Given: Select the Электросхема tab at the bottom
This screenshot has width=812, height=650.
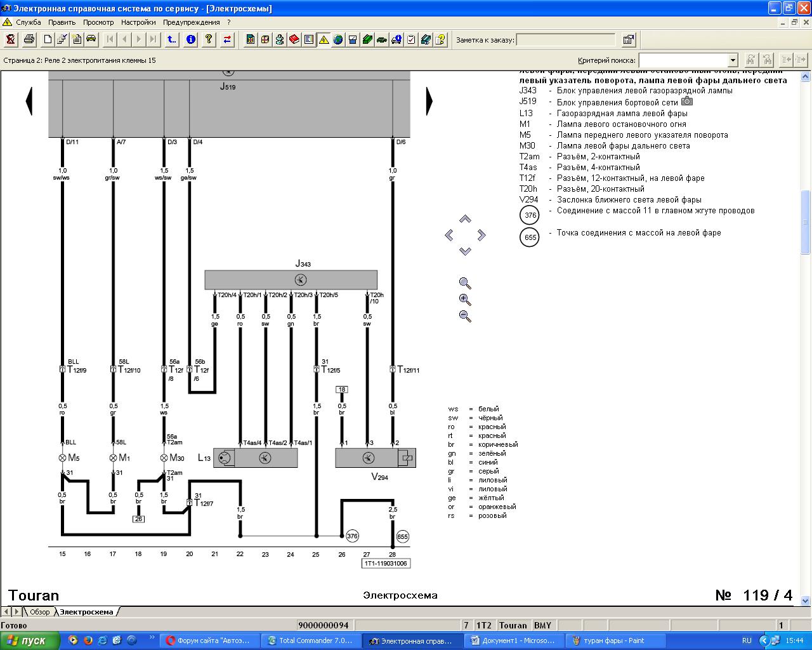Looking at the screenshot, I should coord(86,612).
